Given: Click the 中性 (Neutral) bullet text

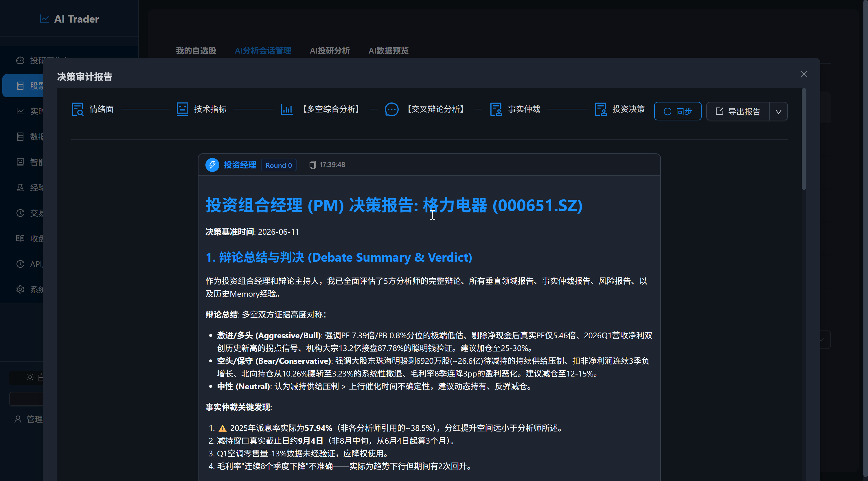Looking at the screenshot, I should pos(375,386).
